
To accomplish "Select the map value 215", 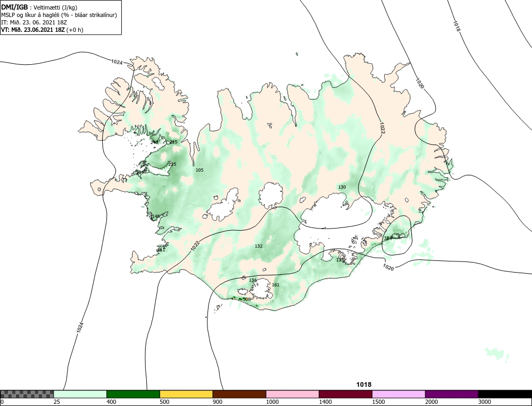I will (173, 142).
